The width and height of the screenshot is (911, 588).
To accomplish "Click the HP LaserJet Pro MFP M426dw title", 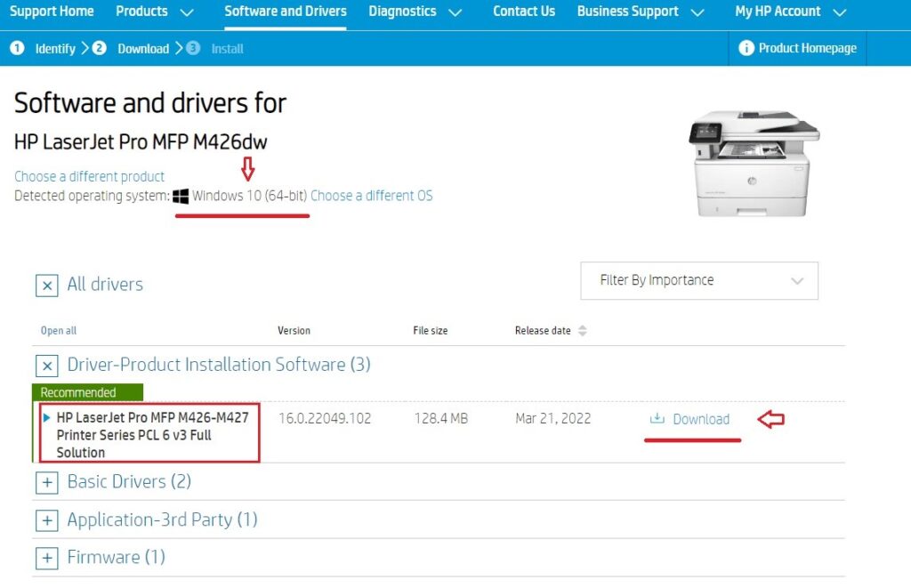I will 141,141.
